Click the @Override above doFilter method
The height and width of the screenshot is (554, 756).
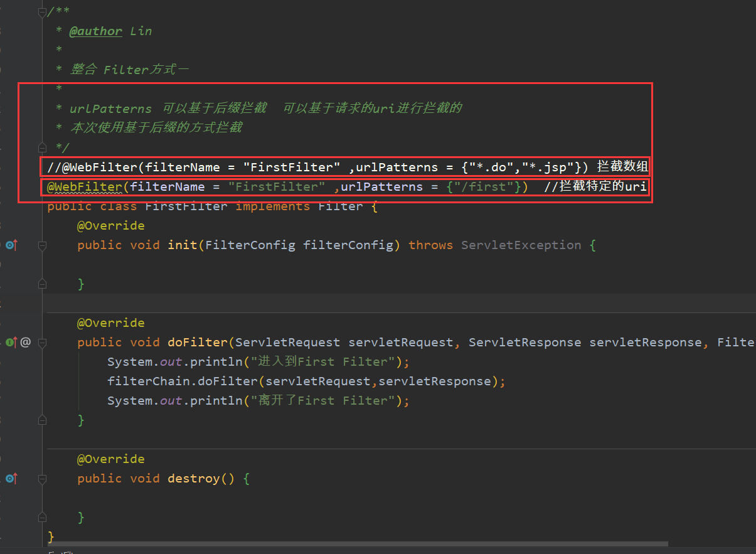(x=111, y=323)
